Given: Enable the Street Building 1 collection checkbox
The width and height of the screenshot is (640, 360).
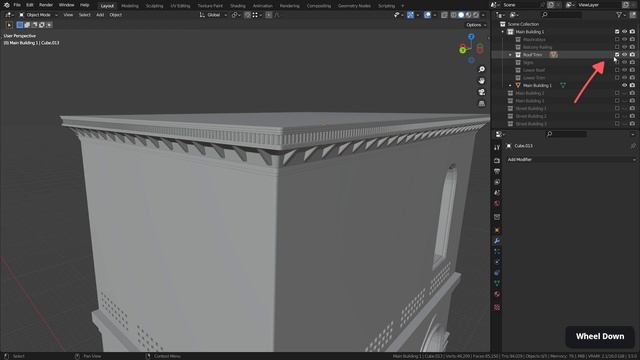Looking at the screenshot, I should coord(617,109).
